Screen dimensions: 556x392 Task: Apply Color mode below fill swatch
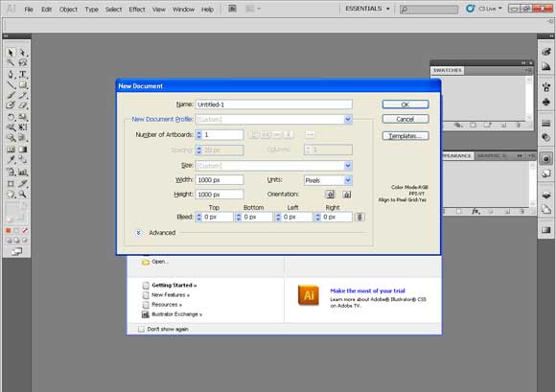click(9, 231)
